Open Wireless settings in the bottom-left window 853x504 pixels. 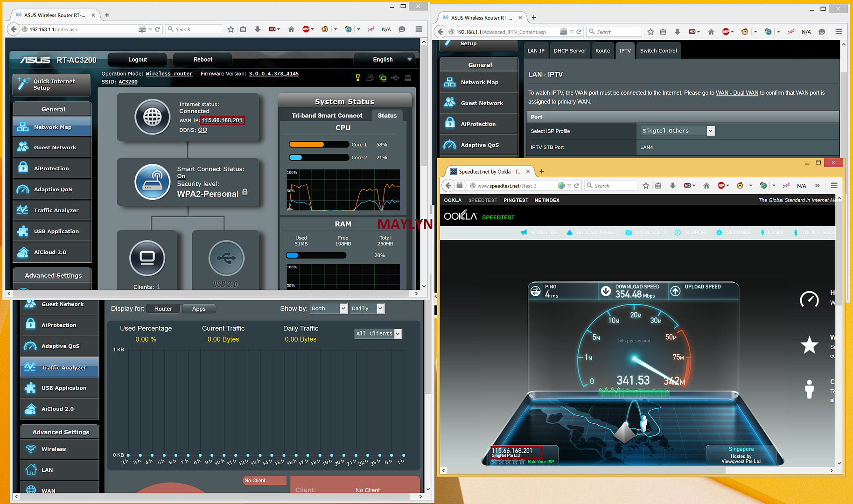(x=59, y=449)
